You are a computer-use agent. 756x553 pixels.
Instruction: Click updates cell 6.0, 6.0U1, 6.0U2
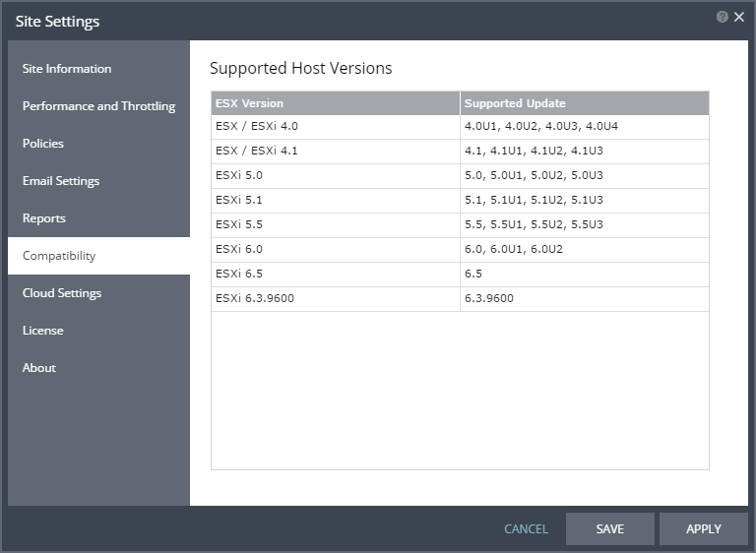[x=585, y=249]
